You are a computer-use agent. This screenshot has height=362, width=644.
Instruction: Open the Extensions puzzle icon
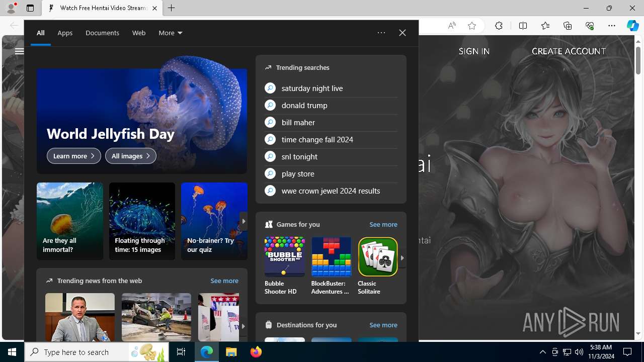point(499,26)
